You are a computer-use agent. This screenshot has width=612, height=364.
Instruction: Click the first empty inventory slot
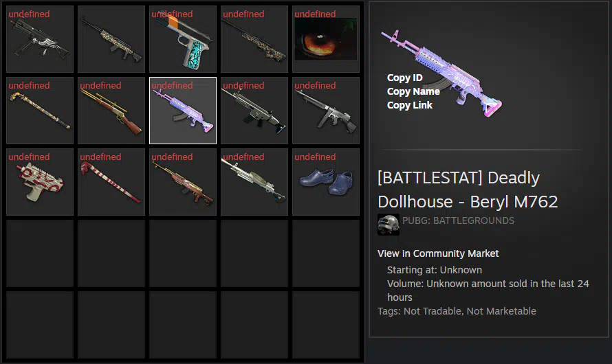(40, 253)
